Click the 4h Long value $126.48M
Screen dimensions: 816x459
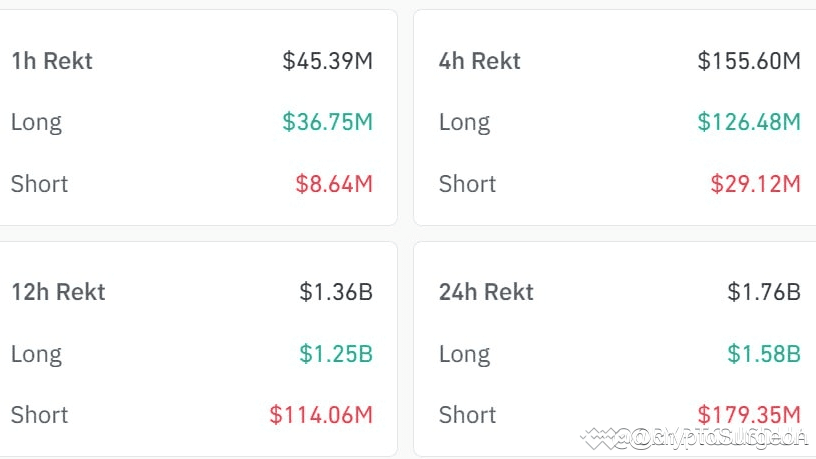pyautogui.click(x=749, y=122)
